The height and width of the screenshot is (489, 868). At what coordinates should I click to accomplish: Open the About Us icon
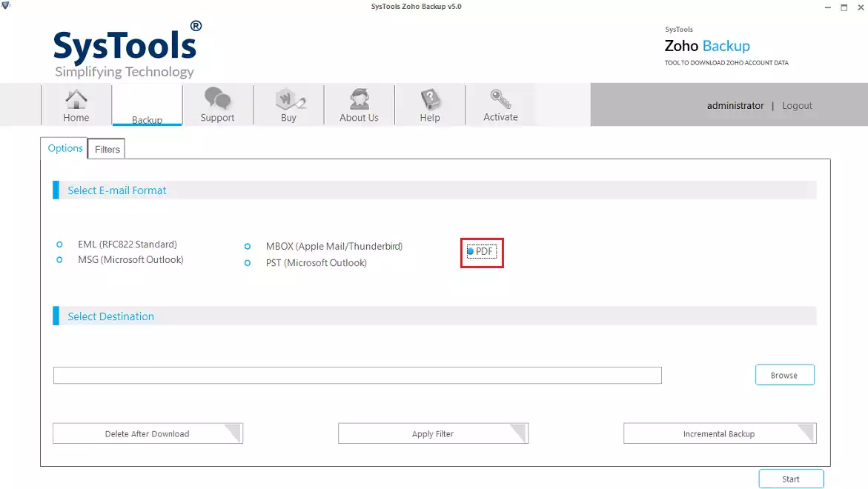click(360, 105)
